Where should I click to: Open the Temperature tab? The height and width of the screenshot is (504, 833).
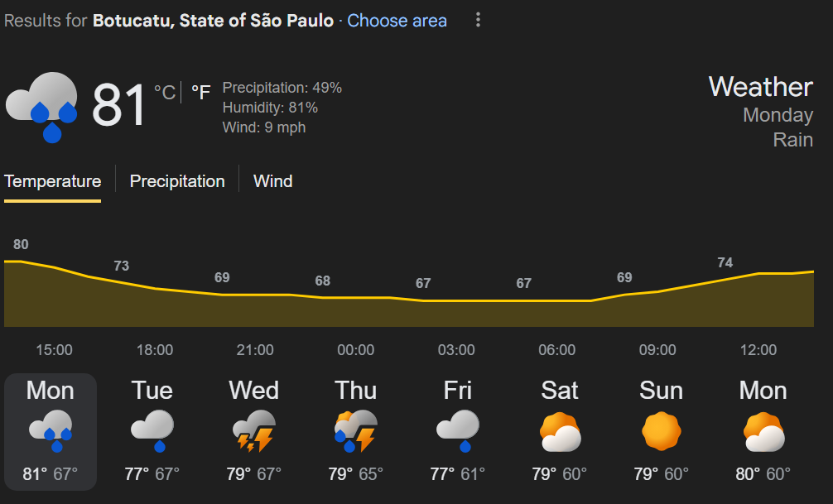point(52,181)
